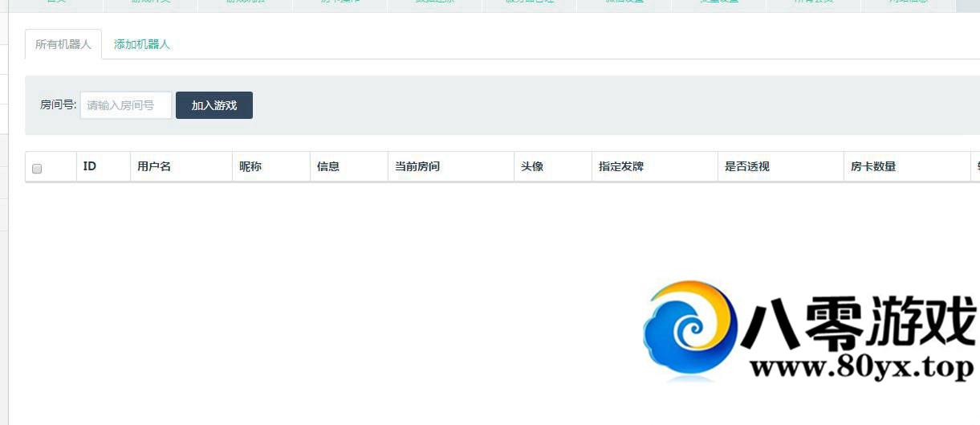Viewport: 980px width, 425px height.
Task: Select the 用户名 column header
Action: coord(154,166)
